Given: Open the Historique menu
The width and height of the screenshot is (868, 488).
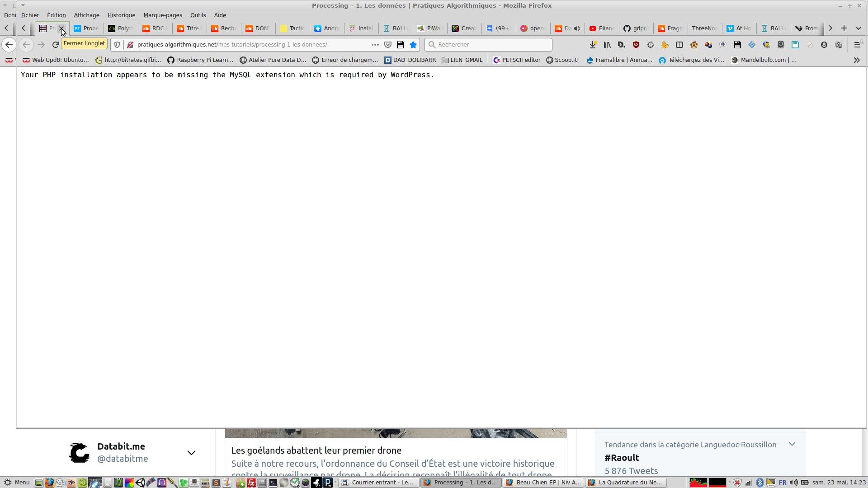Looking at the screenshot, I should pyautogui.click(x=121, y=15).
